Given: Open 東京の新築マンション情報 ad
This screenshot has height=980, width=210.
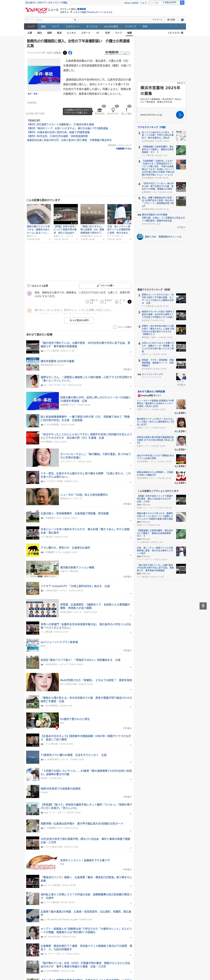Looking at the screenshot, I should (x=77, y=567).
